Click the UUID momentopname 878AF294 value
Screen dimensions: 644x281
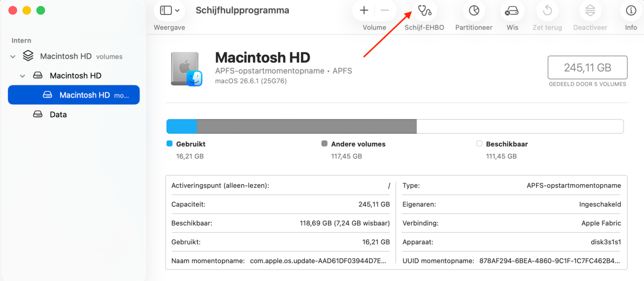pos(550,261)
